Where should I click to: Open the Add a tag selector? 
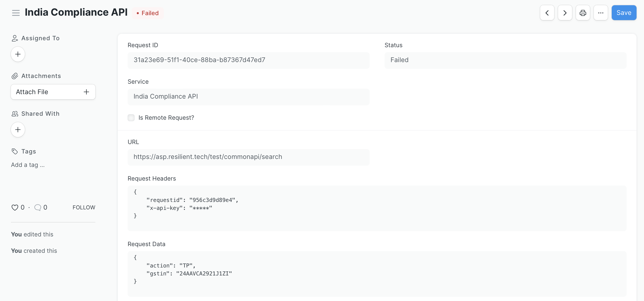coord(28,165)
